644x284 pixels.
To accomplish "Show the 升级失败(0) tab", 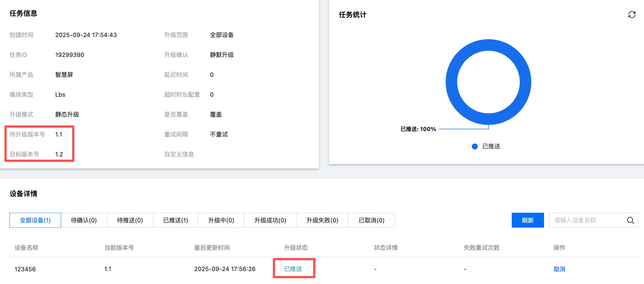I will coord(322,220).
